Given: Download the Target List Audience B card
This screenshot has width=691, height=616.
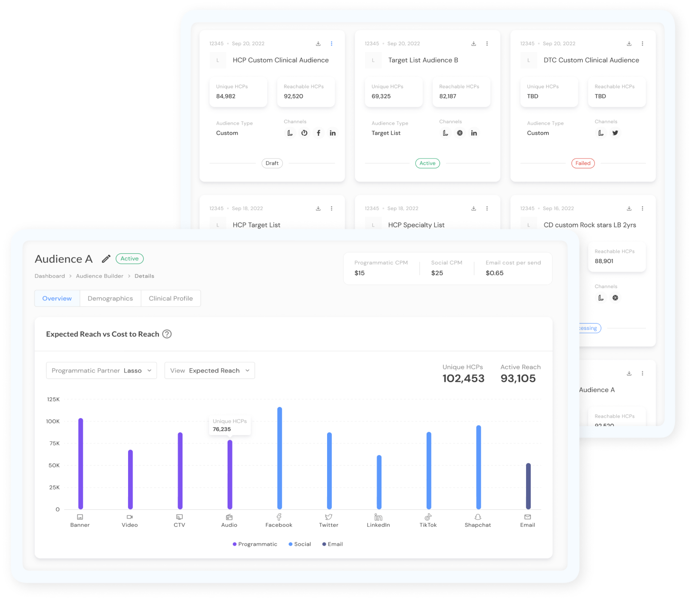Looking at the screenshot, I should pyautogui.click(x=474, y=44).
